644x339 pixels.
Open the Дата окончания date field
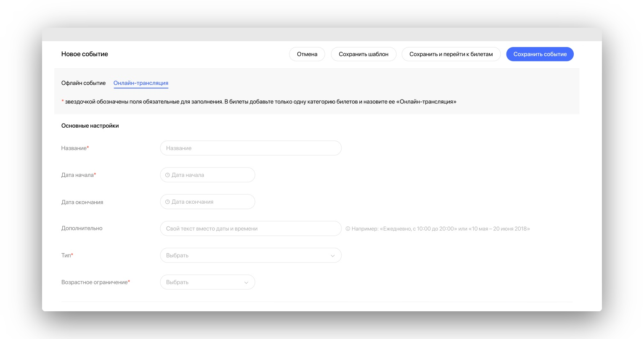[x=207, y=202]
